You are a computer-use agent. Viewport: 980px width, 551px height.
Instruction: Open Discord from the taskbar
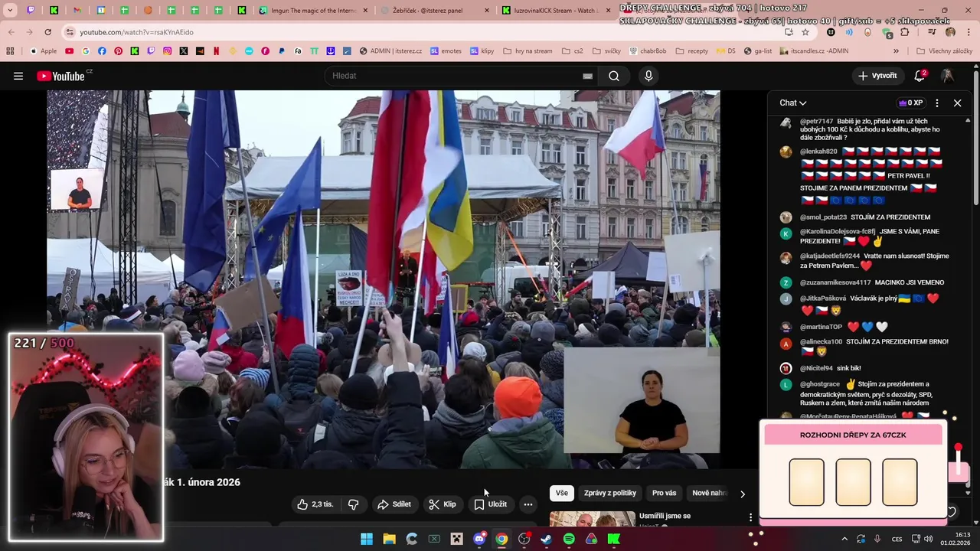point(479,539)
